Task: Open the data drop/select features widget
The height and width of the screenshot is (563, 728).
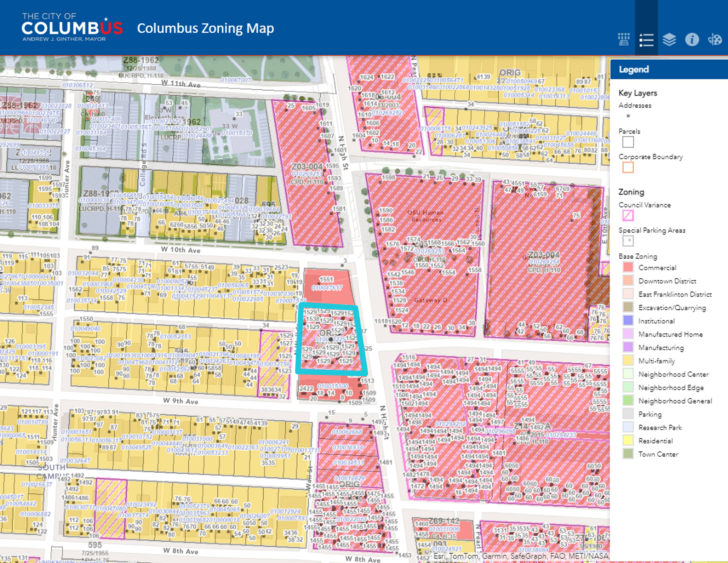Action: [623, 40]
